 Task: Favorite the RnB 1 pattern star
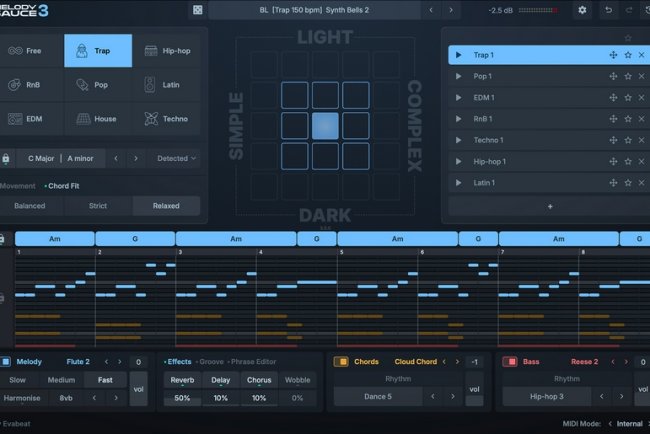click(628, 119)
